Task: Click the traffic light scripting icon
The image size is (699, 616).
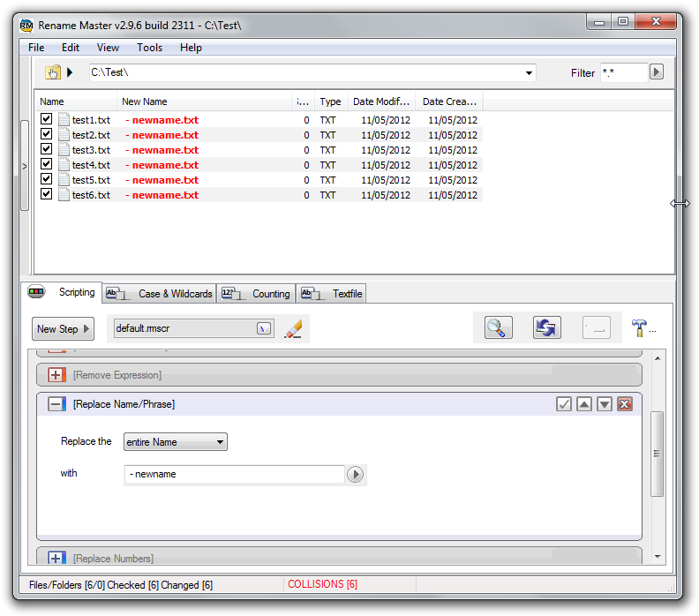Action: [36, 292]
